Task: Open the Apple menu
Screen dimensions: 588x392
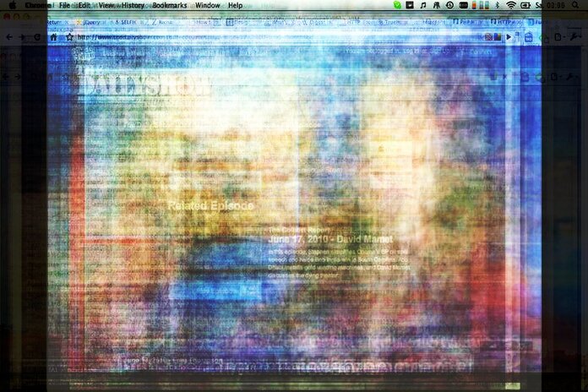Action: pyautogui.click(x=13, y=5)
